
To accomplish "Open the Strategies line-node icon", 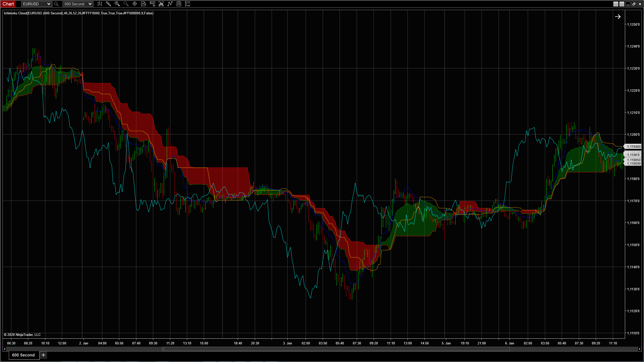I will click(x=170, y=4).
